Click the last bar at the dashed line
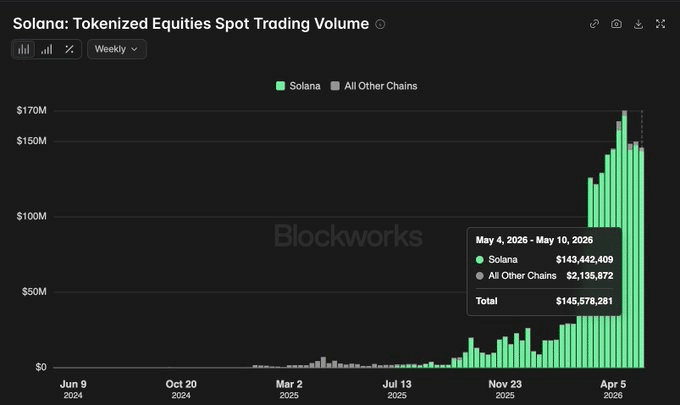Viewport: 680px width, 405px height. coord(641,258)
